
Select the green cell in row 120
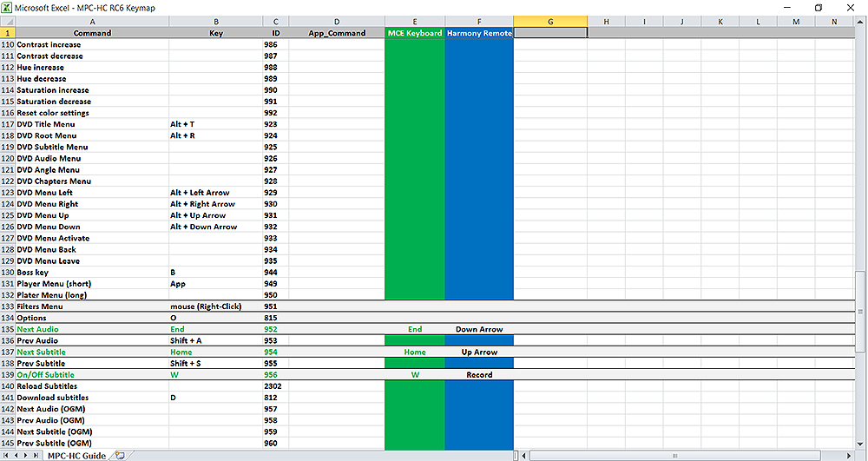(x=415, y=158)
